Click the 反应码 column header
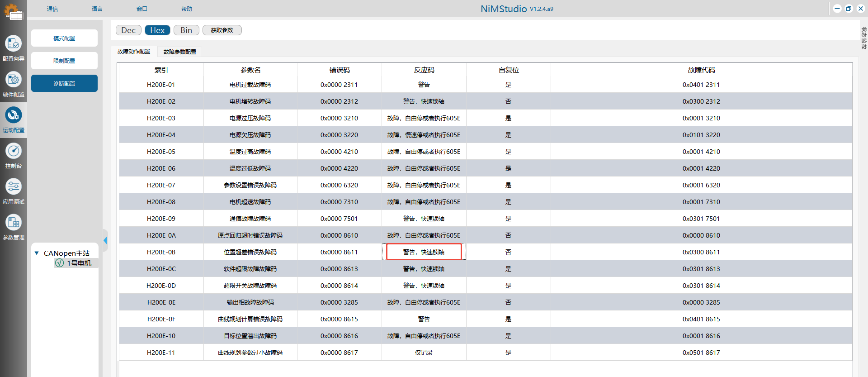 [x=424, y=70]
